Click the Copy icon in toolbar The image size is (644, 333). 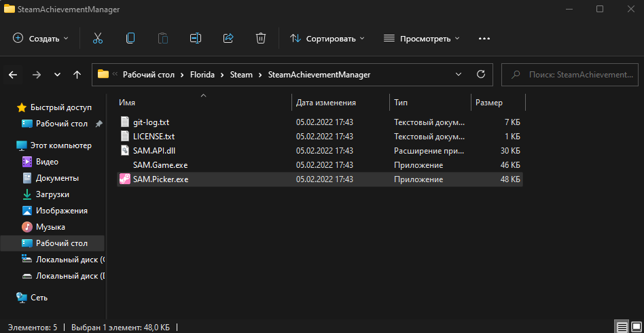pyautogui.click(x=130, y=39)
